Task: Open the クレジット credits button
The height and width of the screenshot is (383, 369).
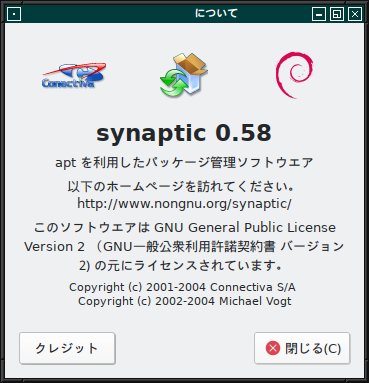Action: [67, 348]
